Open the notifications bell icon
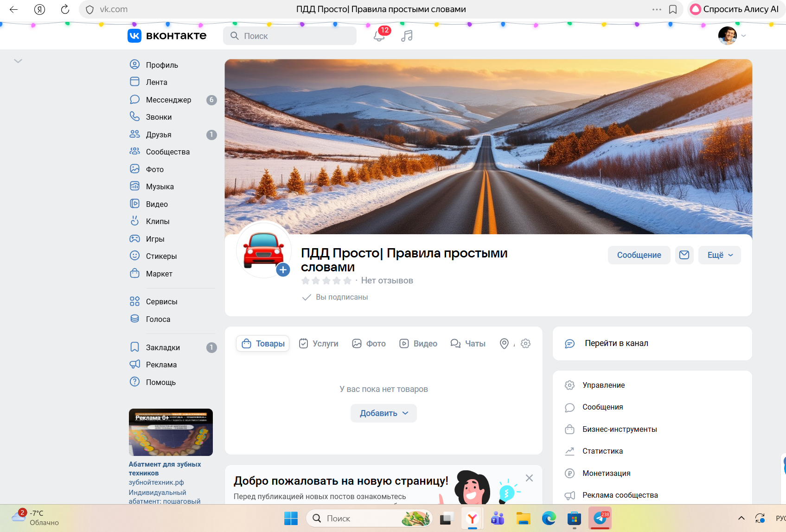This screenshot has height=532, width=786. 379,36
